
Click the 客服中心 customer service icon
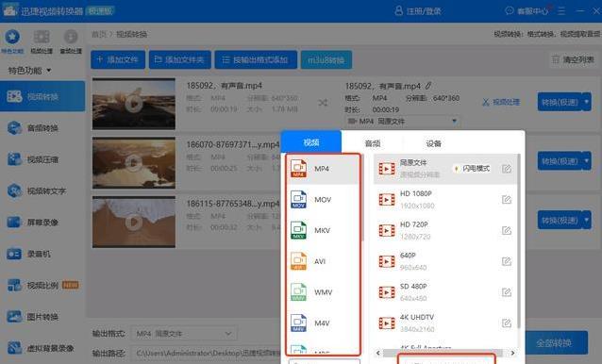(510, 10)
